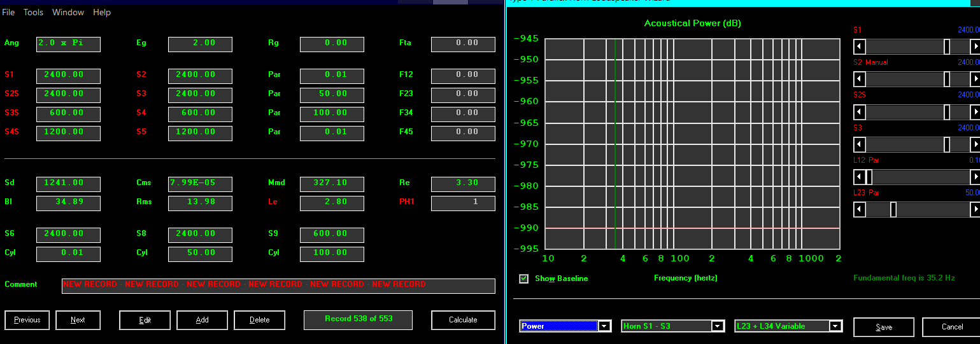Click the Fta input field

(x=463, y=44)
